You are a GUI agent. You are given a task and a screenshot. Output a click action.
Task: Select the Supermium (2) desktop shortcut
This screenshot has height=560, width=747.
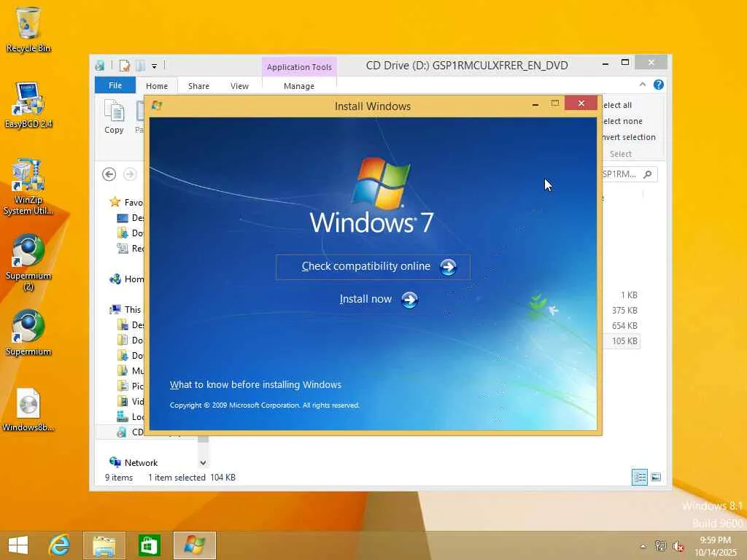28,262
